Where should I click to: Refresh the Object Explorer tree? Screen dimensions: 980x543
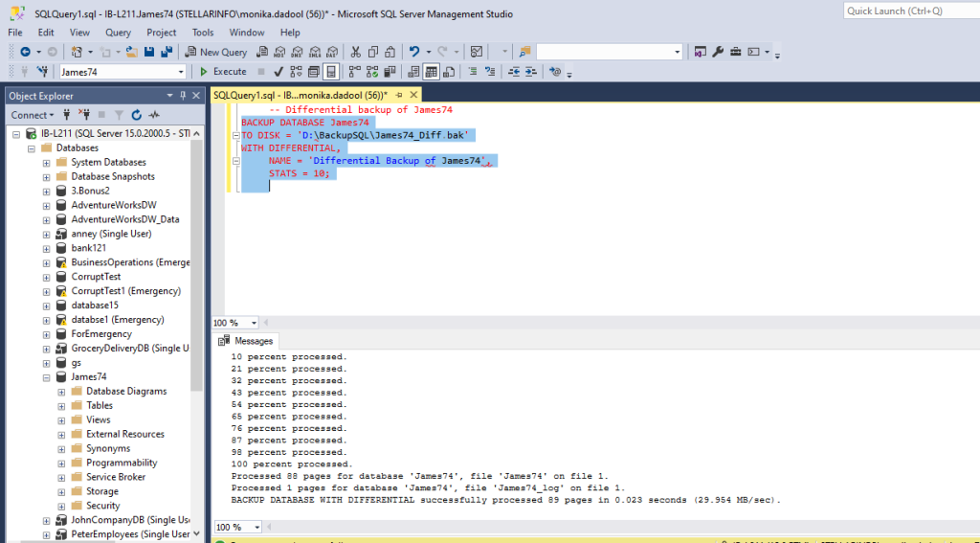pyautogui.click(x=136, y=115)
